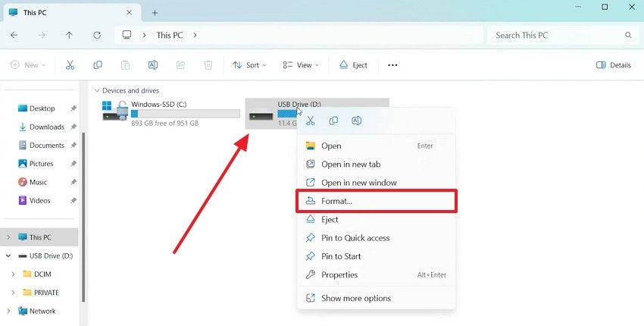Click the Paste icon in the toolbar
This screenshot has width=644, height=326.
tap(125, 65)
